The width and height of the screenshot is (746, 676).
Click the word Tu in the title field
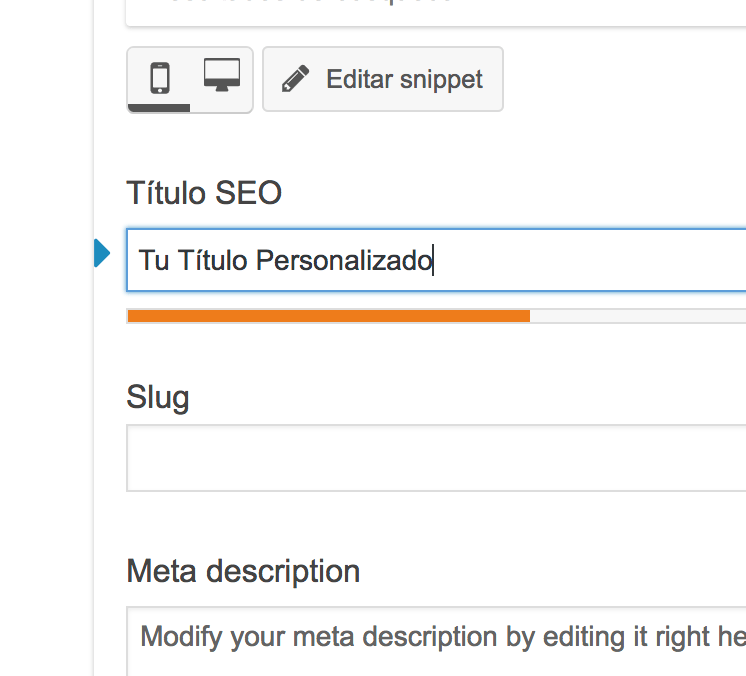(x=154, y=260)
